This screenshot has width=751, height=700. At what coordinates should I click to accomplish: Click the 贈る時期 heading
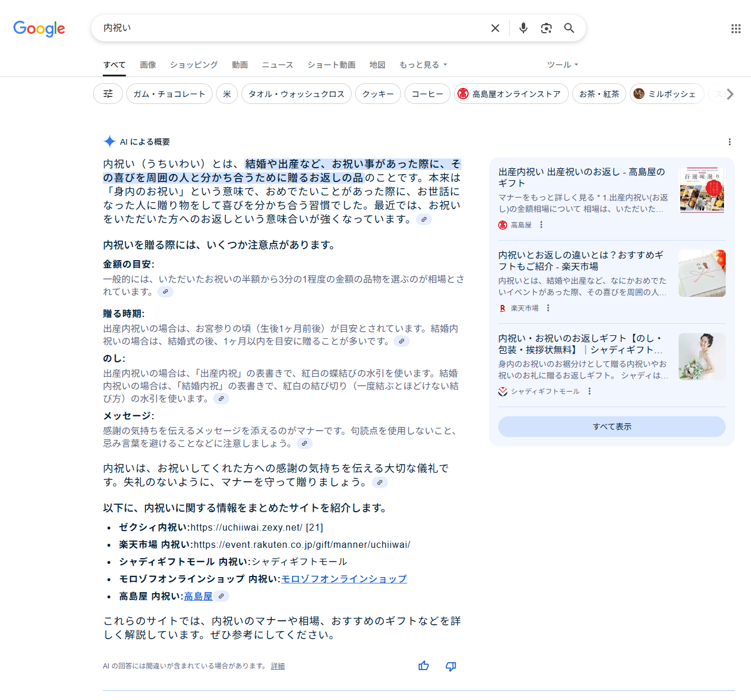click(x=124, y=314)
